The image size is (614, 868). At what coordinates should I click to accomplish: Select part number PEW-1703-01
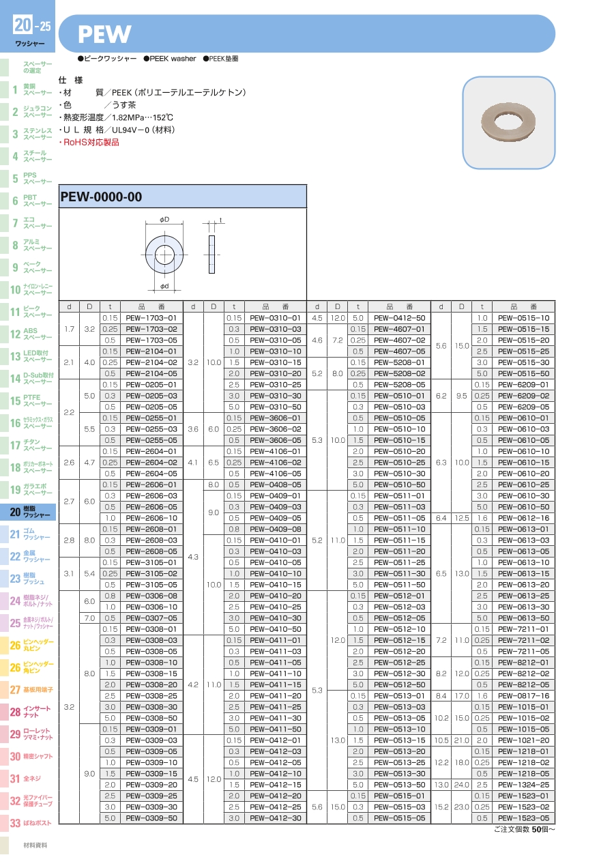click(151, 318)
